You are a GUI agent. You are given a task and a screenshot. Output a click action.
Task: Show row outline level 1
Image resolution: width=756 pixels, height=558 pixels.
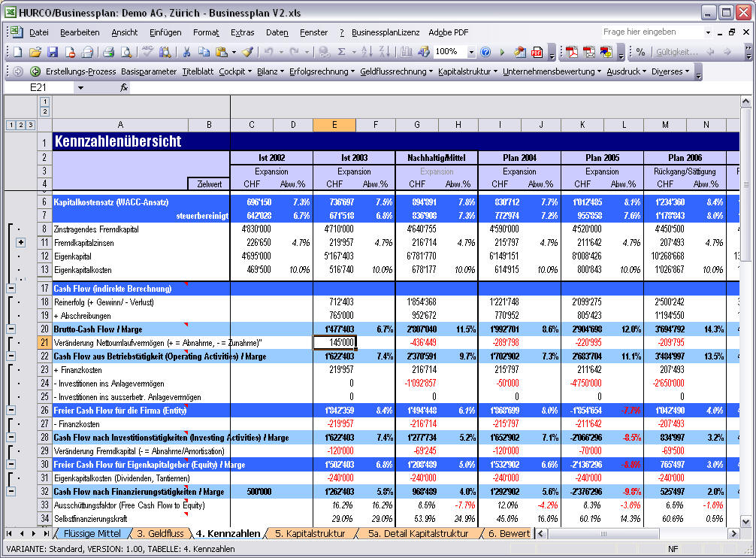11,125
